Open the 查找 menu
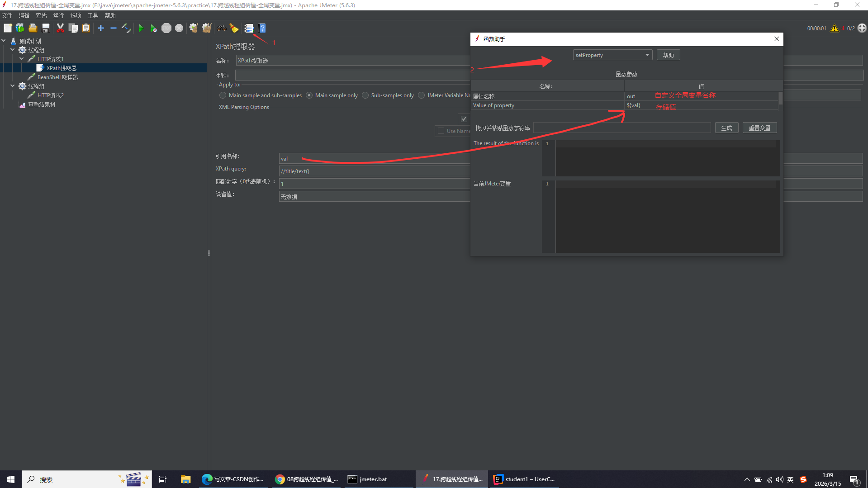This screenshot has width=868, height=488. pos(41,15)
